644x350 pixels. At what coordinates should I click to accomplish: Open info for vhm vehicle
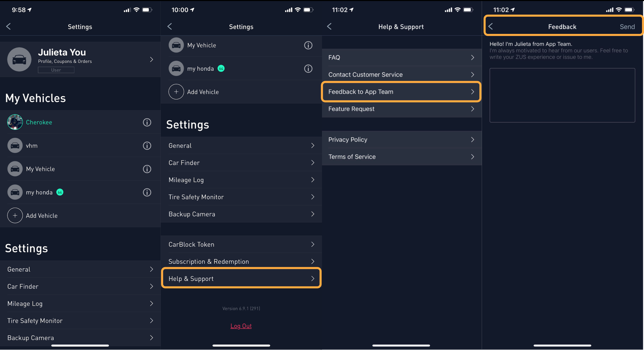coord(147,146)
